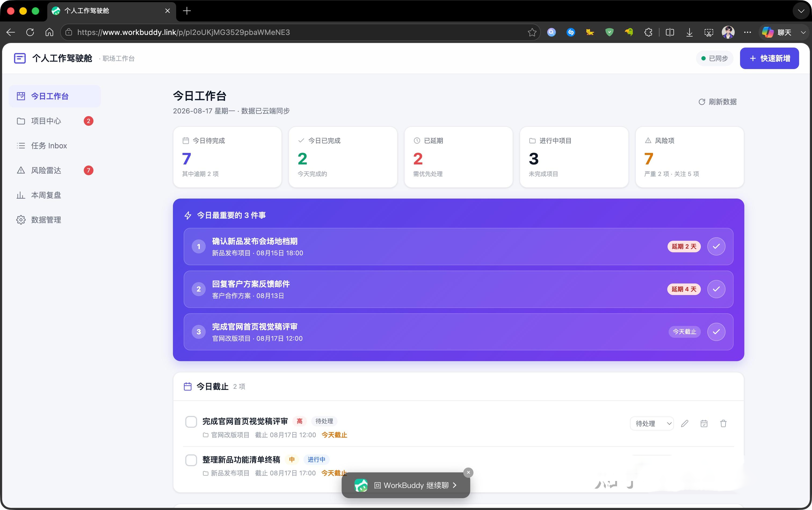Open browser more options menu
This screenshot has width=812, height=510.
[747, 33]
